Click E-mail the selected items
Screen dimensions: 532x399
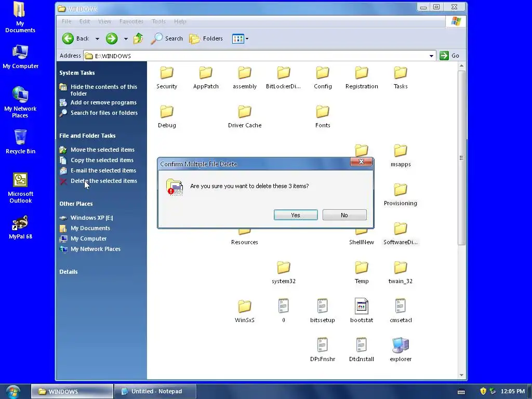[x=103, y=170]
